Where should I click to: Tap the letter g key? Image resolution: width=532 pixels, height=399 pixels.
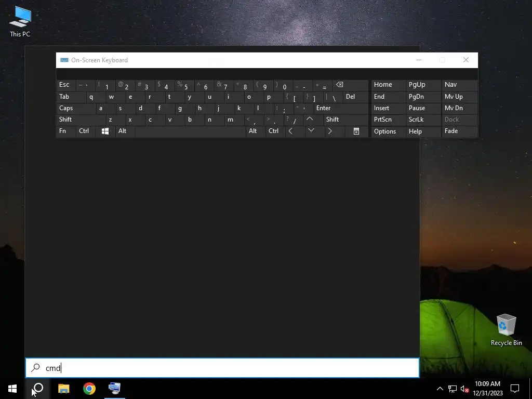coord(184,108)
